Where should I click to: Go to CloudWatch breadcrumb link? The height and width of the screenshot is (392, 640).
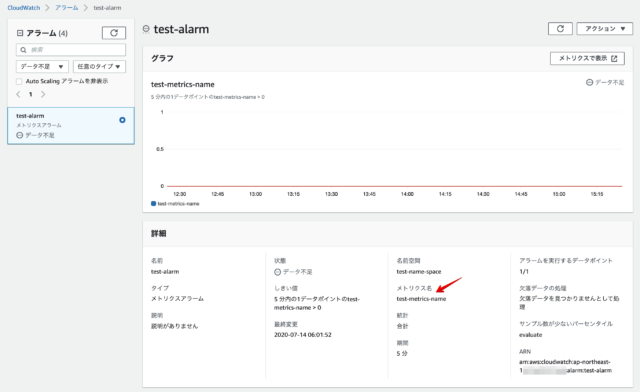click(x=24, y=8)
